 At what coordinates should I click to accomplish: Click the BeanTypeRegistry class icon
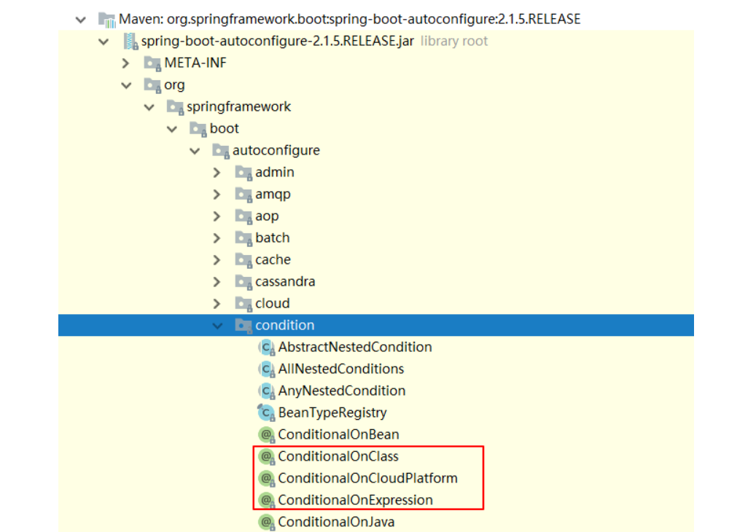point(266,413)
